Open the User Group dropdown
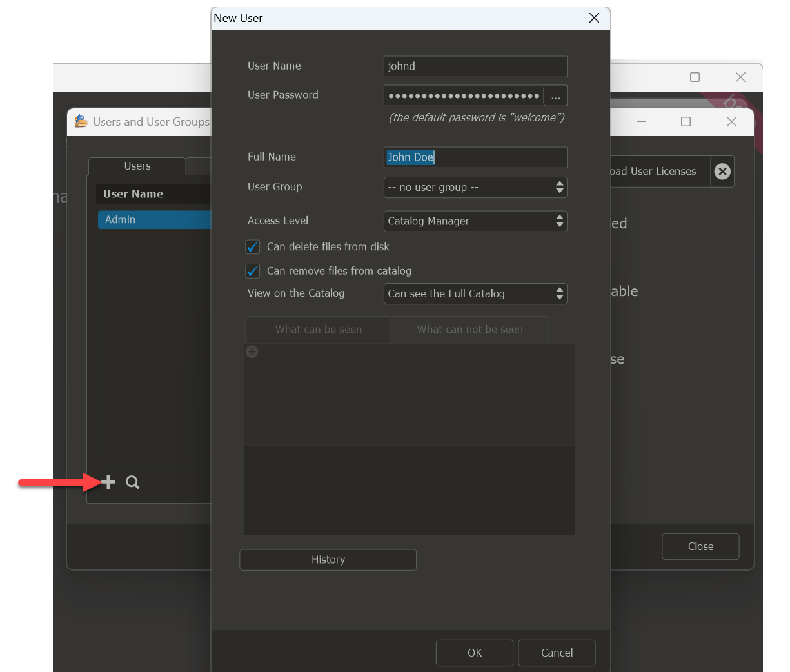This screenshot has height=672, width=790. coord(475,188)
